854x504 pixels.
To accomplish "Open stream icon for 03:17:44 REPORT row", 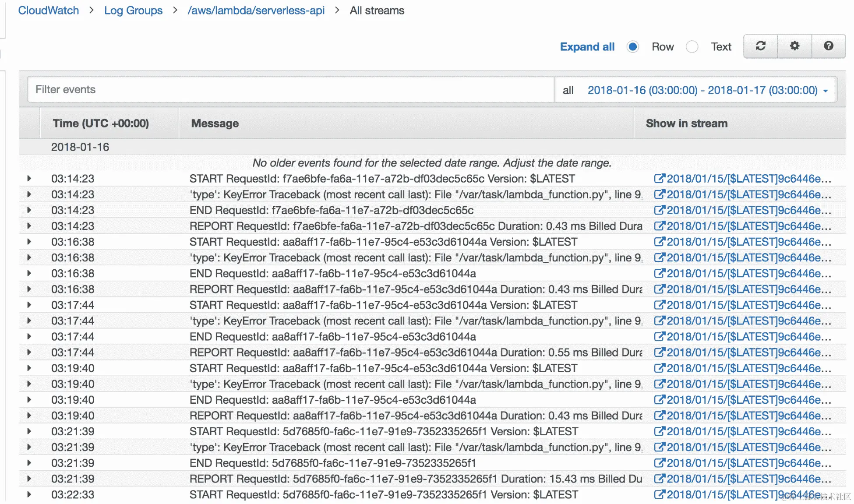I will (x=659, y=352).
